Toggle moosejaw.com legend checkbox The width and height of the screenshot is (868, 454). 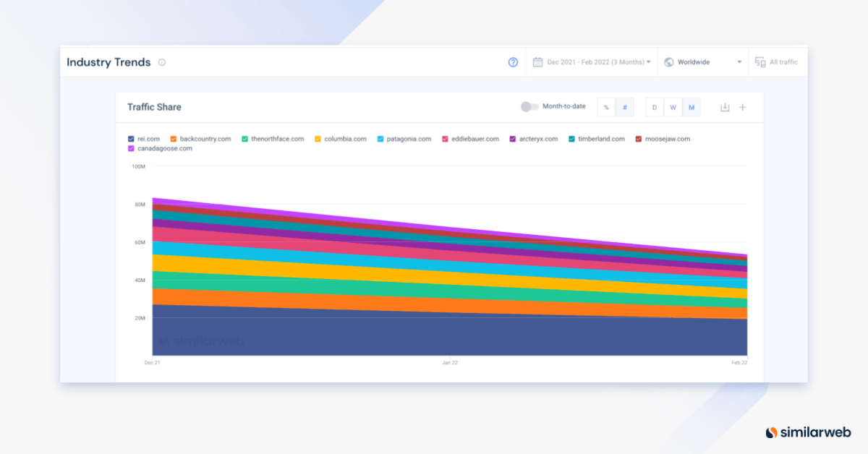(x=638, y=139)
